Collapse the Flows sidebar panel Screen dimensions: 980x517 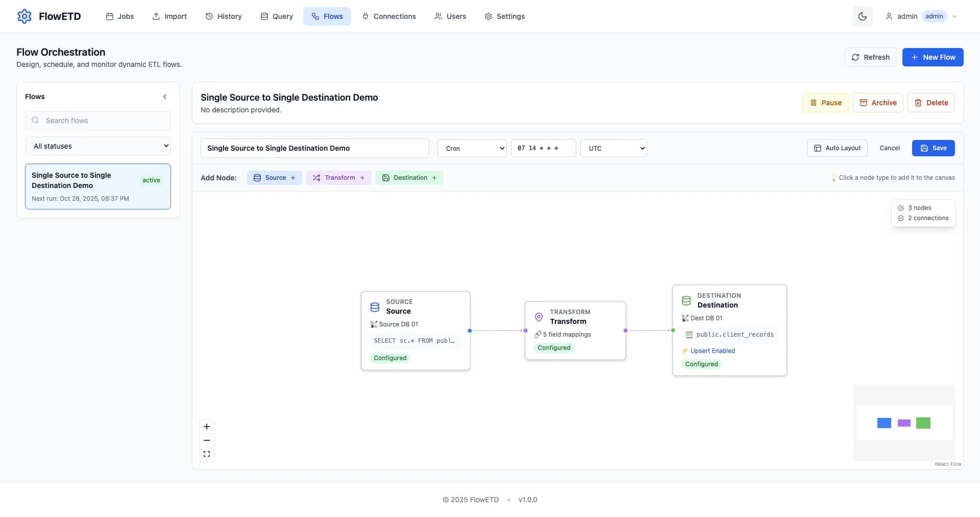click(x=165, y=97)
